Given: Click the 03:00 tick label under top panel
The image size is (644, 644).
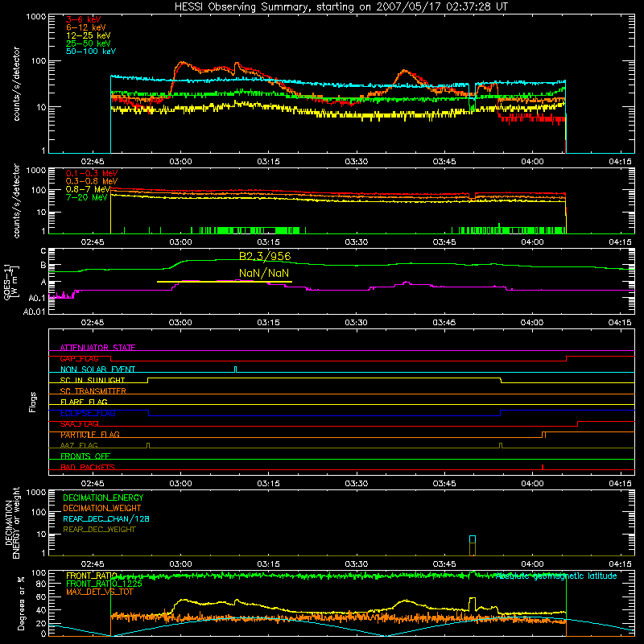Looking at the screenshot, I should pos(180,162).
